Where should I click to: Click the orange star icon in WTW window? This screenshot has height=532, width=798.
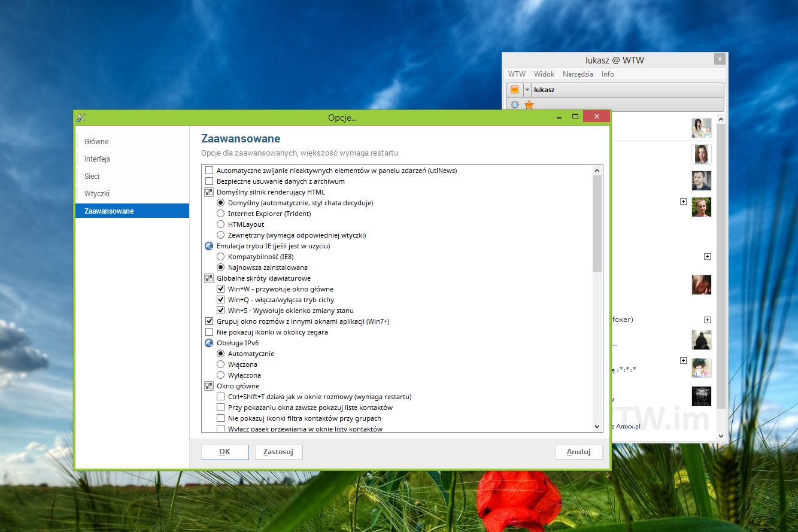click(x=529, y=105)
